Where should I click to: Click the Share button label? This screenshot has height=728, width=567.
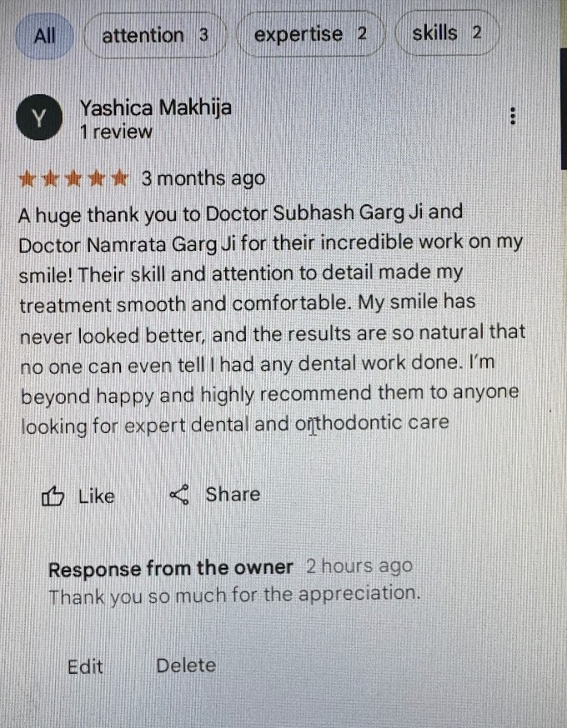(x=233, y=495)
